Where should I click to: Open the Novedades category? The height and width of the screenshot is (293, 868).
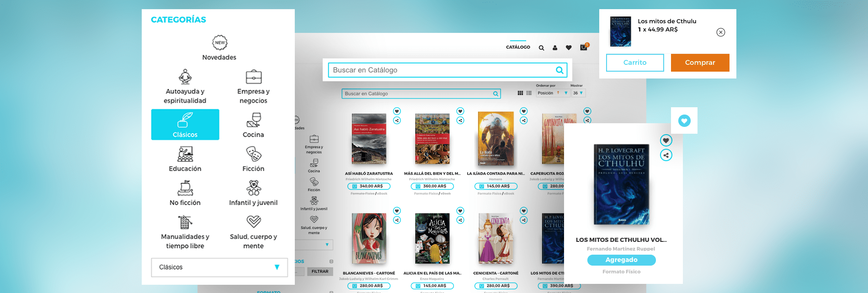[219, 48]
